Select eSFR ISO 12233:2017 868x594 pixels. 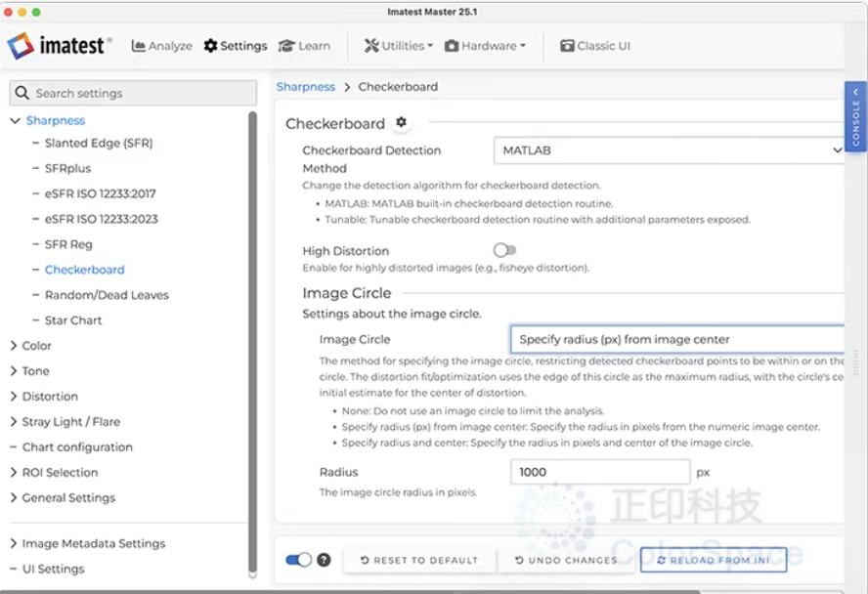101,193
